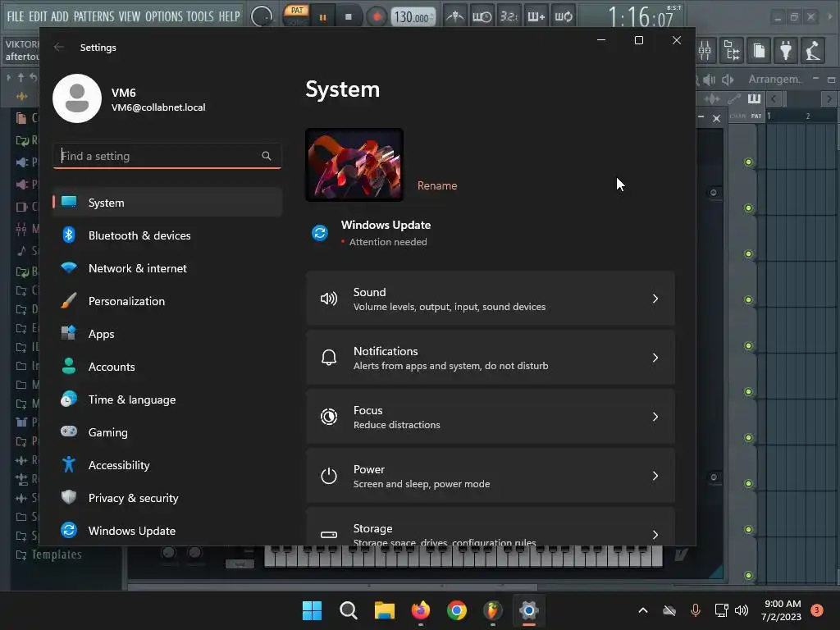Screen dimensions: 840x630
Task: Show hidden tray icons chevron
Action: click(643, 610)
